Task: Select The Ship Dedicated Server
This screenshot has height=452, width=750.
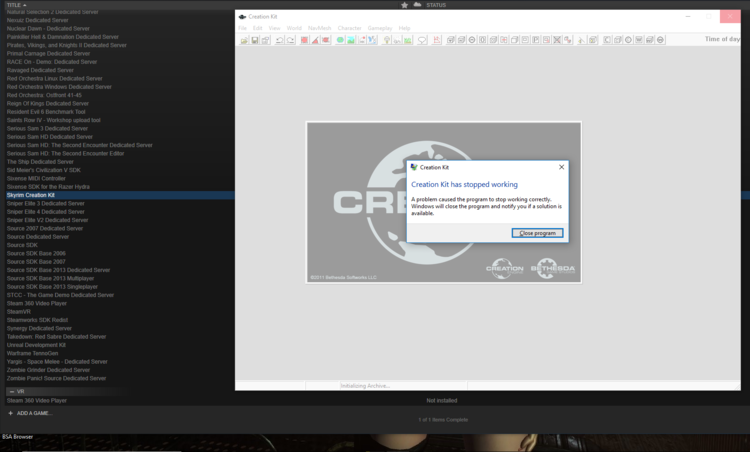Action: point(40,162)
